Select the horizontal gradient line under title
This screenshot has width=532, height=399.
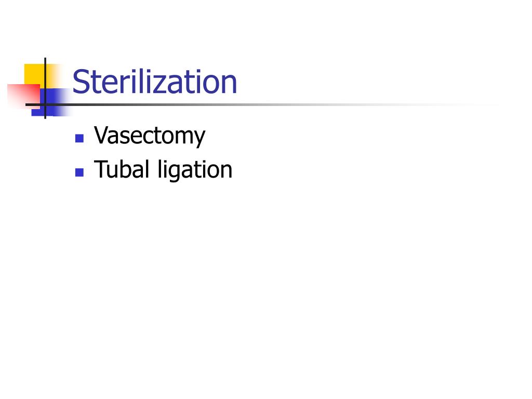tap(261, 105)
